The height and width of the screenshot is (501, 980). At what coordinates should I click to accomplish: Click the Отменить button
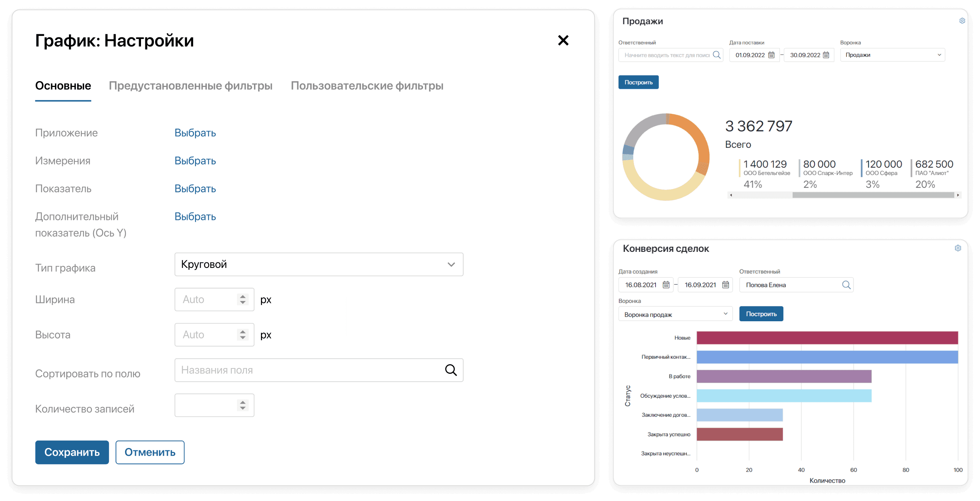(x=150, y=452)
